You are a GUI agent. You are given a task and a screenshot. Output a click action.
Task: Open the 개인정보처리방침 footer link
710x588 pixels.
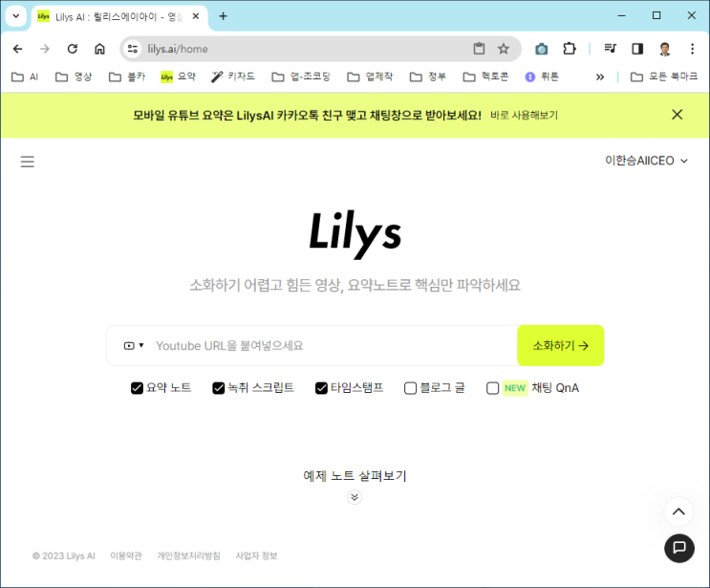pos(189,555)
